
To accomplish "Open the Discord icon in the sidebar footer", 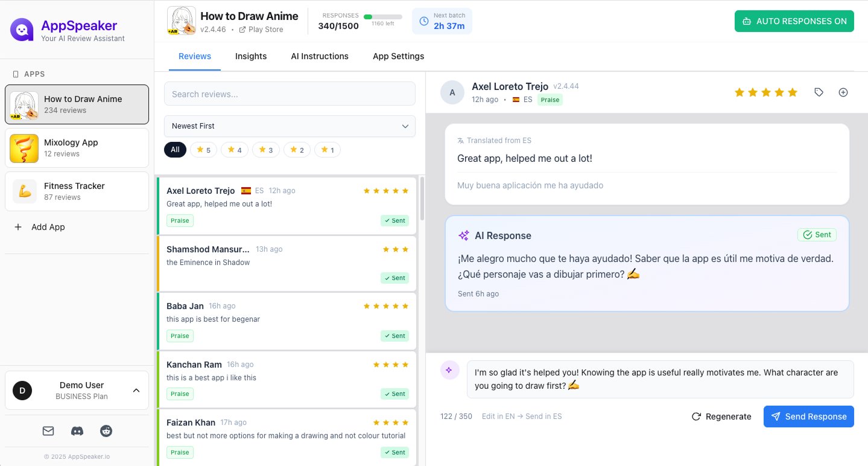I will (77, 431).
